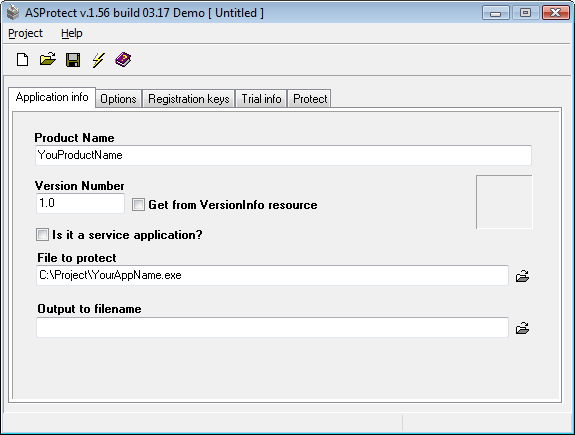
Task: Browse for the output filename
Action: [x=522, y=328]
